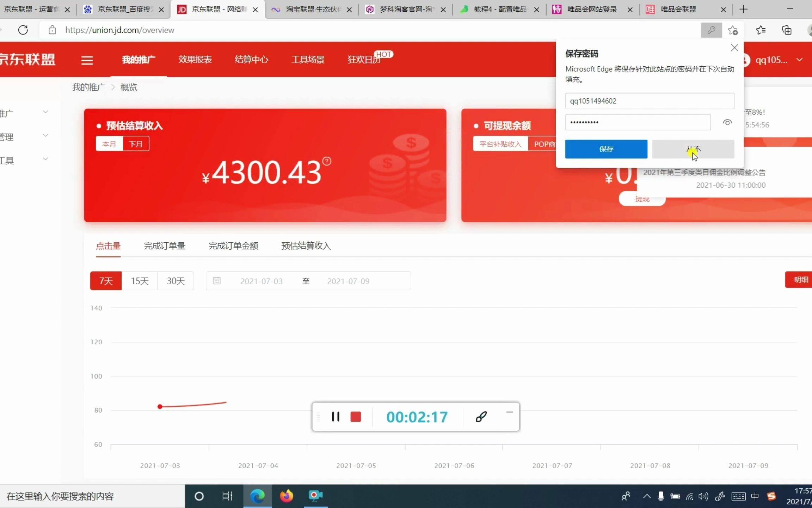Click the microphone icon in system tray
This screenshot has height=508, width=812.
tap(661, 496)
